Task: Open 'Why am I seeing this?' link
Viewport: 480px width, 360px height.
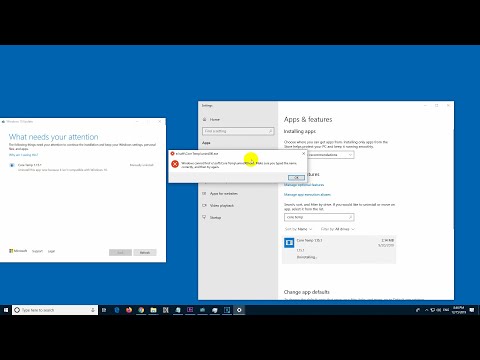Action: pyautogui.click(x=23, y=155)
